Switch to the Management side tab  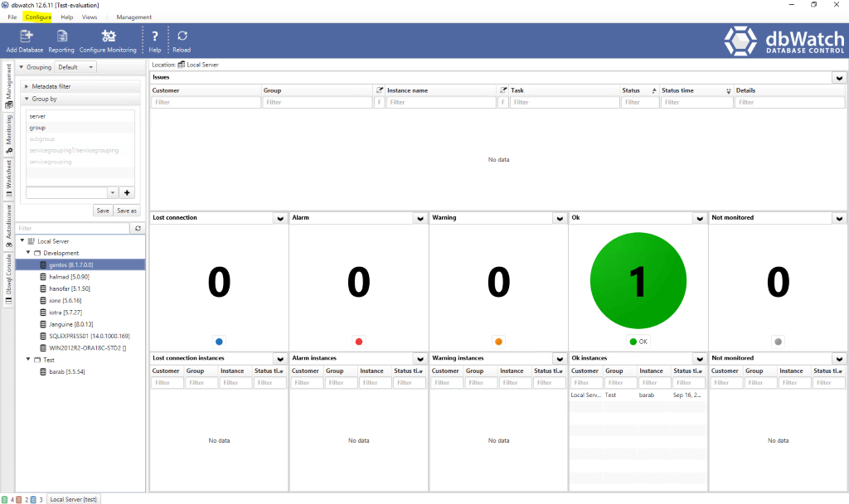click(x=8, y=85)
